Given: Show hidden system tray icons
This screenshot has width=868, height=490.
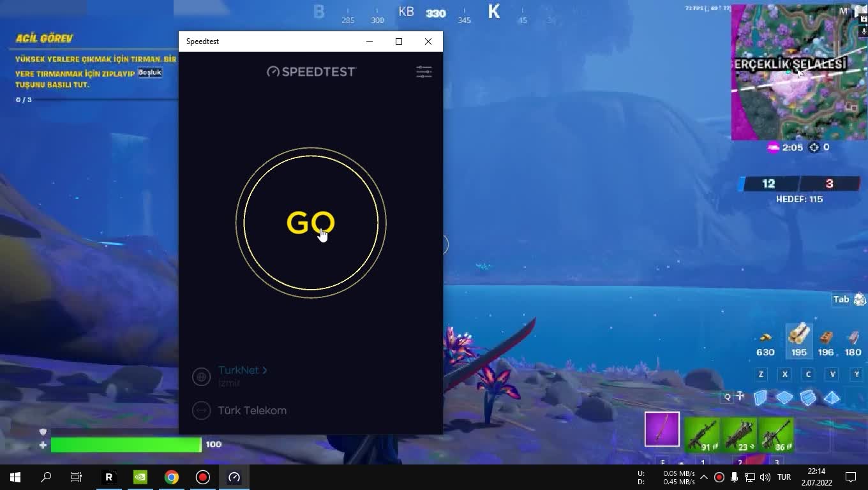Looking at the screenshot, I should (704, 477).
